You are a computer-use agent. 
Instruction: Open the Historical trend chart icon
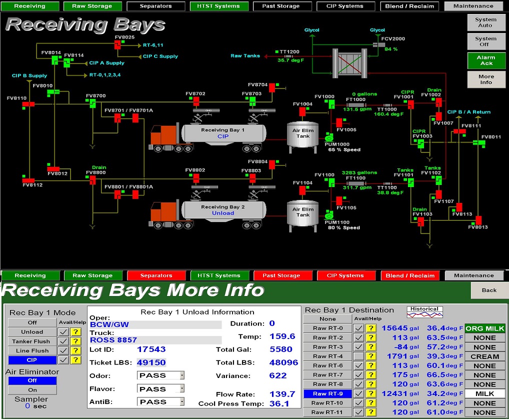[424, 311]
